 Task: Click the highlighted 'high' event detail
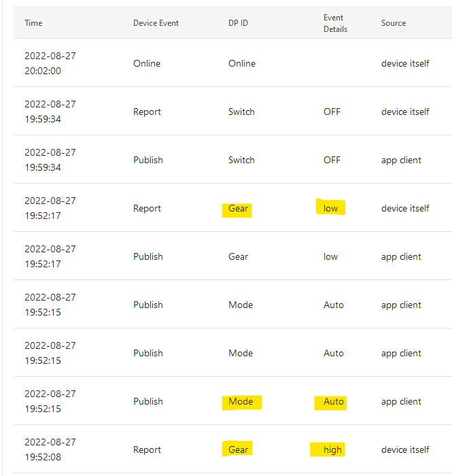(332, 449)
